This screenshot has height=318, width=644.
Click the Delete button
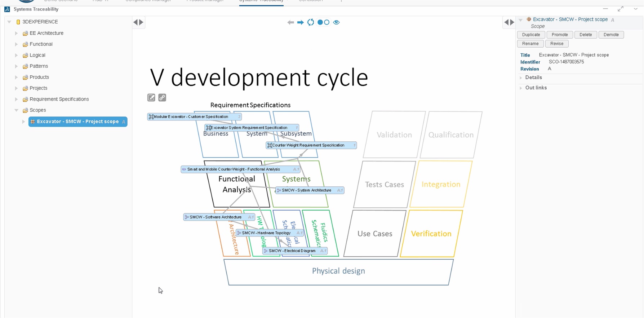[586, 35]
